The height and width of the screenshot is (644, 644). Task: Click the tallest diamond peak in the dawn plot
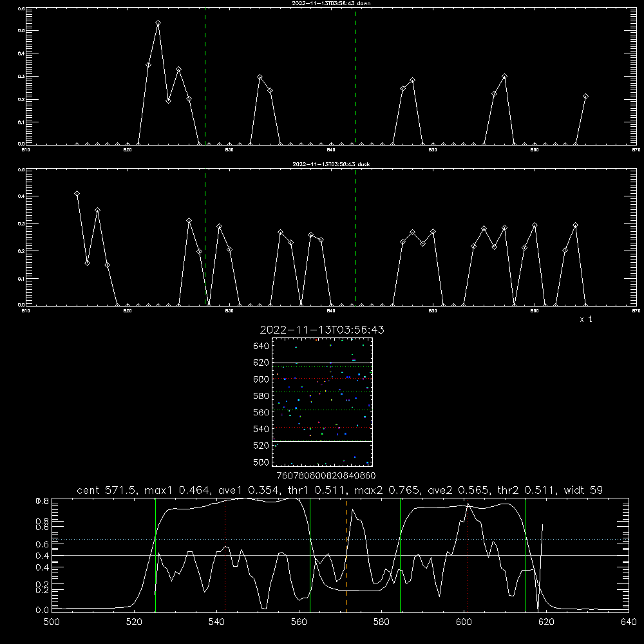click(x=158, y=23)
